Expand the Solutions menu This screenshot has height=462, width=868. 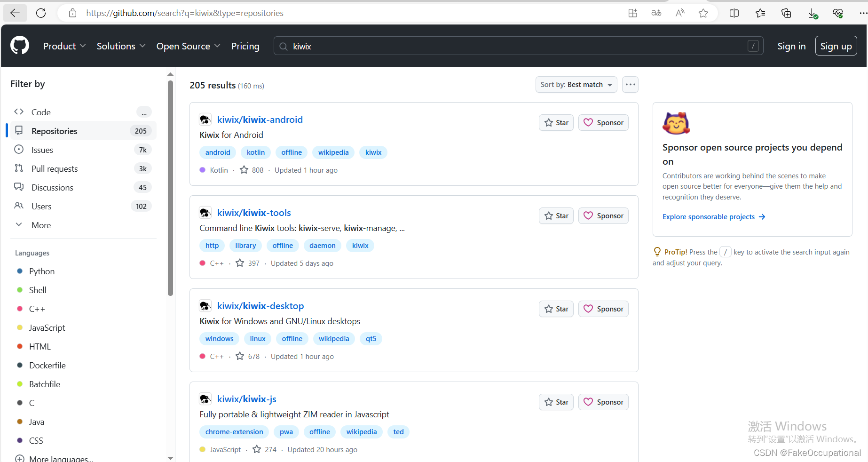[x=121, y=46]
